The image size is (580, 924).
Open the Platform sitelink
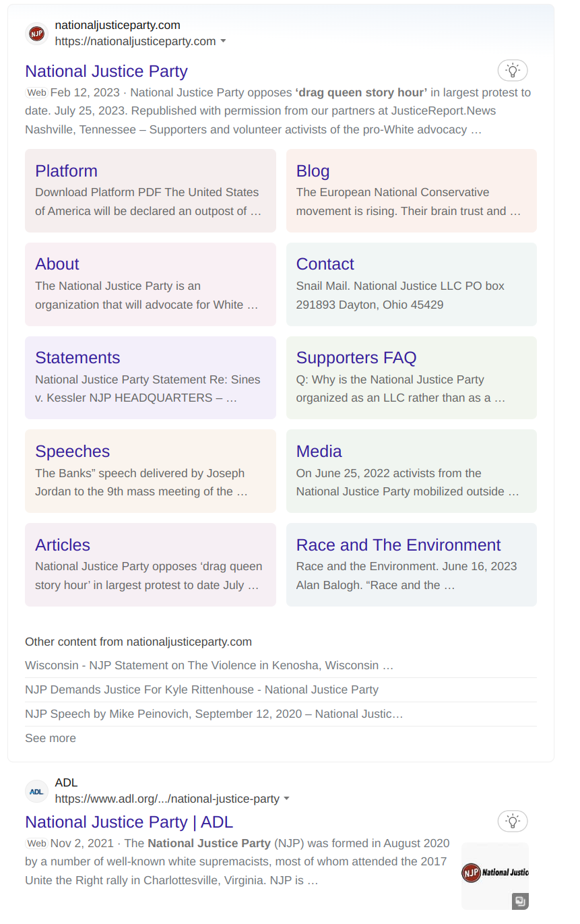coord(66,171)
